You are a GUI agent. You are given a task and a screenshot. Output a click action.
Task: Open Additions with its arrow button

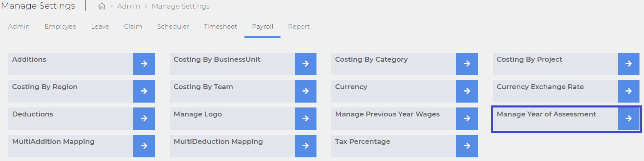click(x=144, y=64)
